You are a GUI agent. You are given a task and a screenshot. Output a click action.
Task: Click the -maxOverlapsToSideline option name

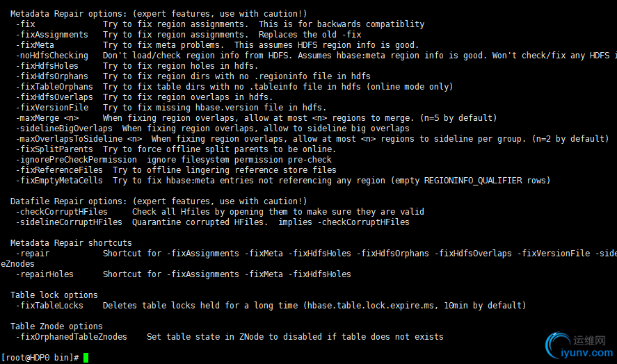pos(67,139)
